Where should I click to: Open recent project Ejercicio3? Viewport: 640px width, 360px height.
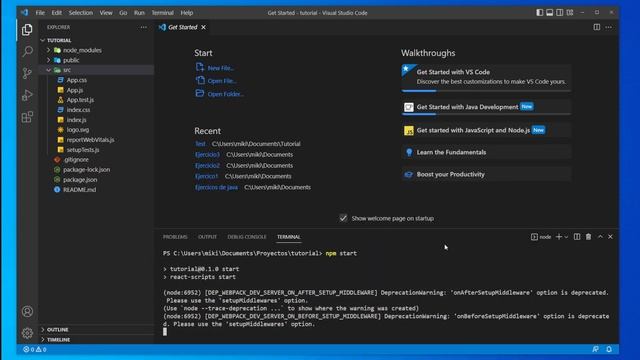point(207,155)
